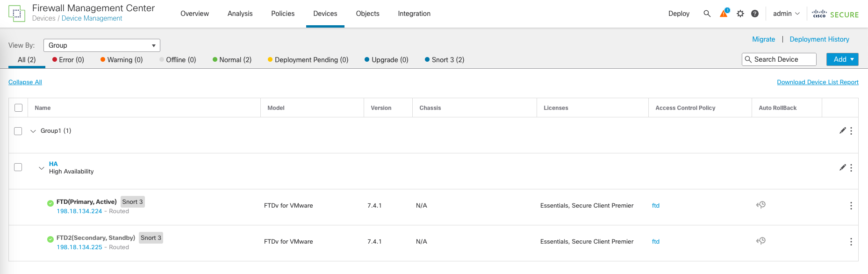Screen dimensions: 868x274
Task: Collapse the Group1 tree chevron
Action: tap(33, 131)
